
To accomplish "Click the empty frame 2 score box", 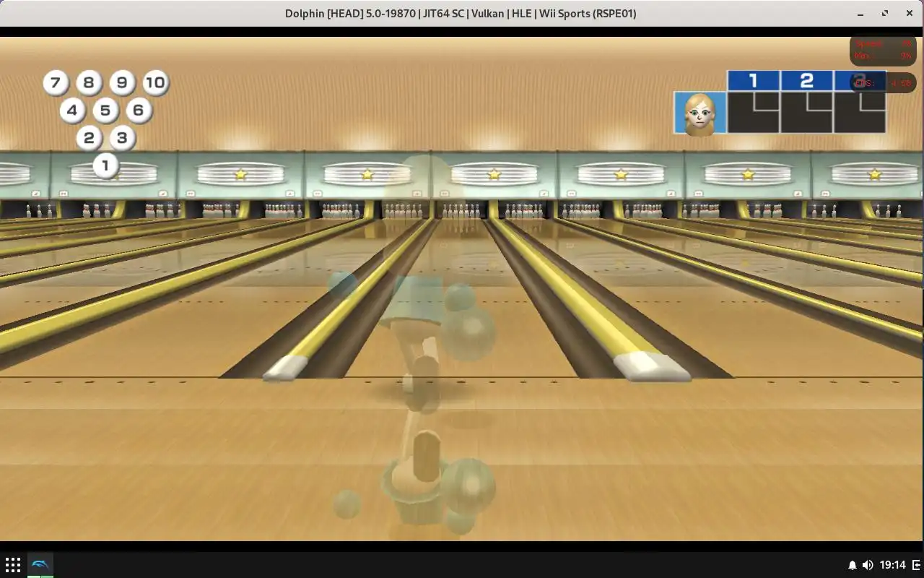I will pos(807,113).
